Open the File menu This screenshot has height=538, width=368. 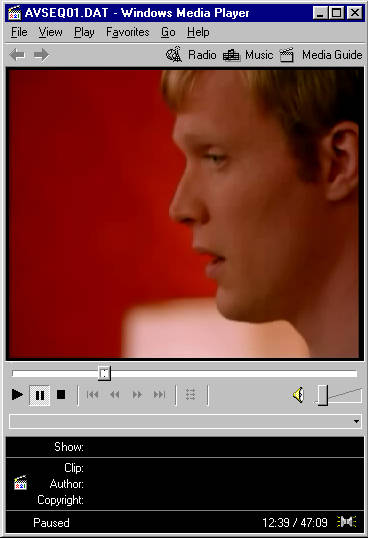[19, 32]
